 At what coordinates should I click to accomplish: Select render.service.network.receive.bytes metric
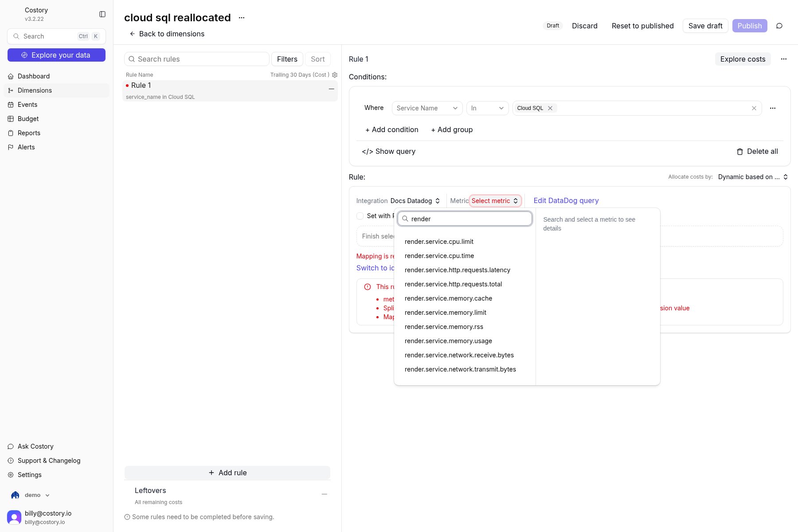click(465, 355)
